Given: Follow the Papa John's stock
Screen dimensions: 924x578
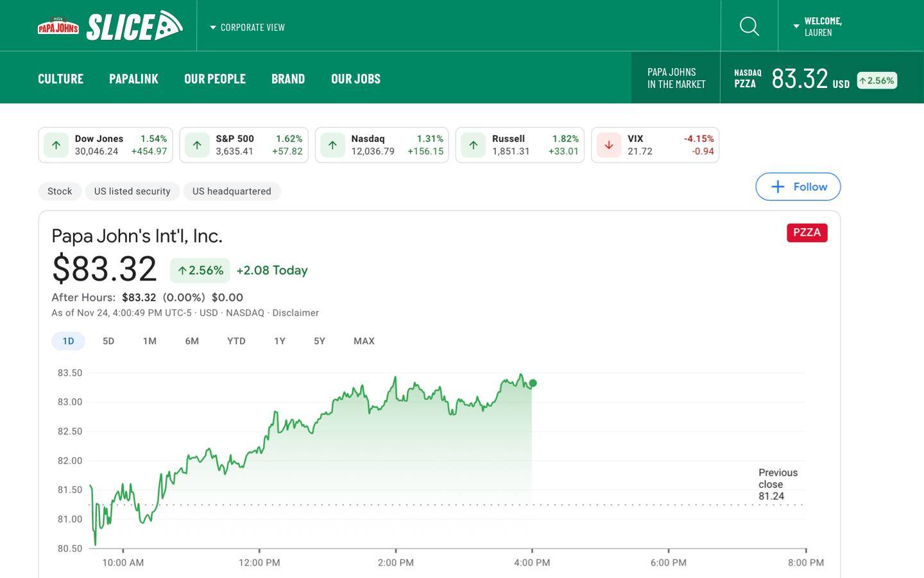Looking at the screenshot, I should (798, 187).
